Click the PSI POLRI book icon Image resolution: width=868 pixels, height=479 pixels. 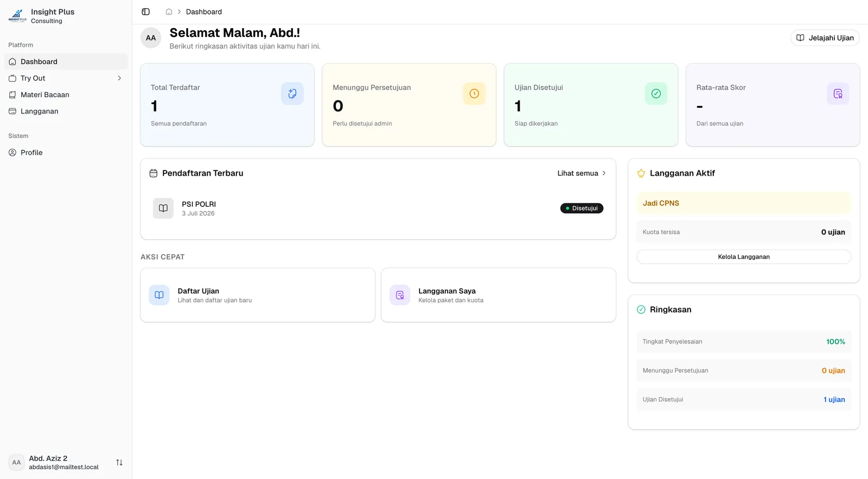tap(163, 208)
